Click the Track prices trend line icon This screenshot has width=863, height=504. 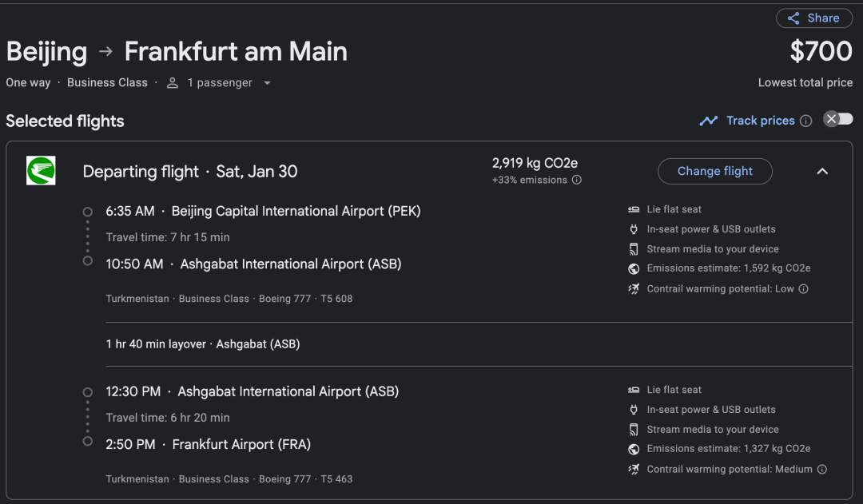click(x=708, y=121)
